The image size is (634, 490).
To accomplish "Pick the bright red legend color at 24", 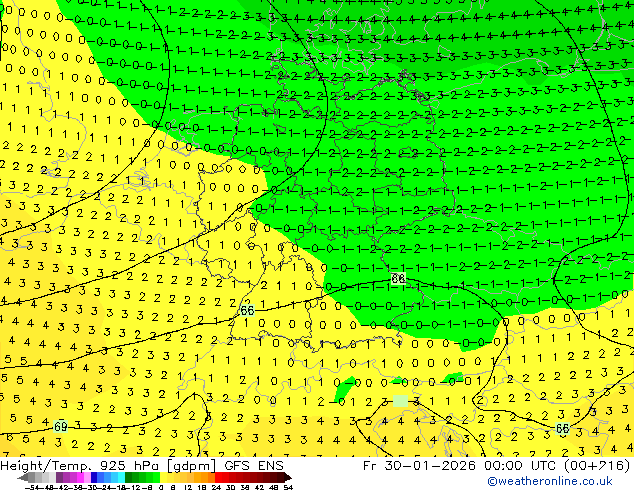I will pos(218,478).
